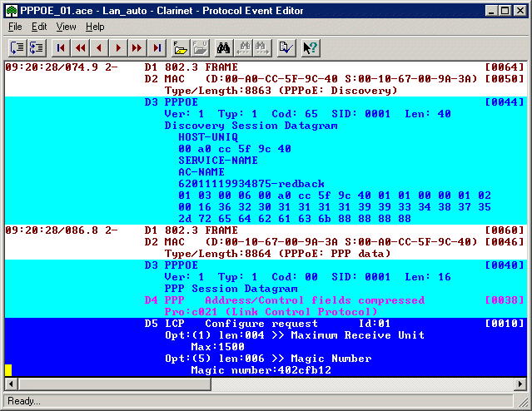Click the greyed-out folder toolbar icon
The image size is (532, 411).
pyautogui.click(x=200, y=47)
